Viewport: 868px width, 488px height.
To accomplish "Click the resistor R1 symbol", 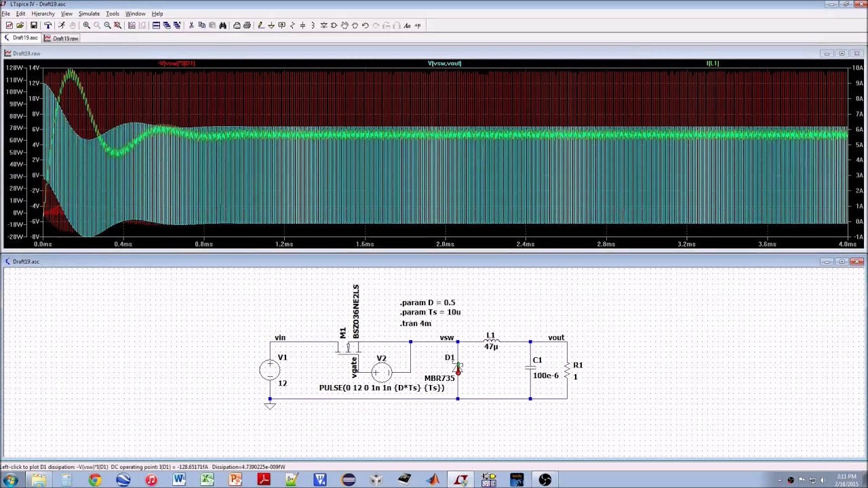I will (567, 370).
